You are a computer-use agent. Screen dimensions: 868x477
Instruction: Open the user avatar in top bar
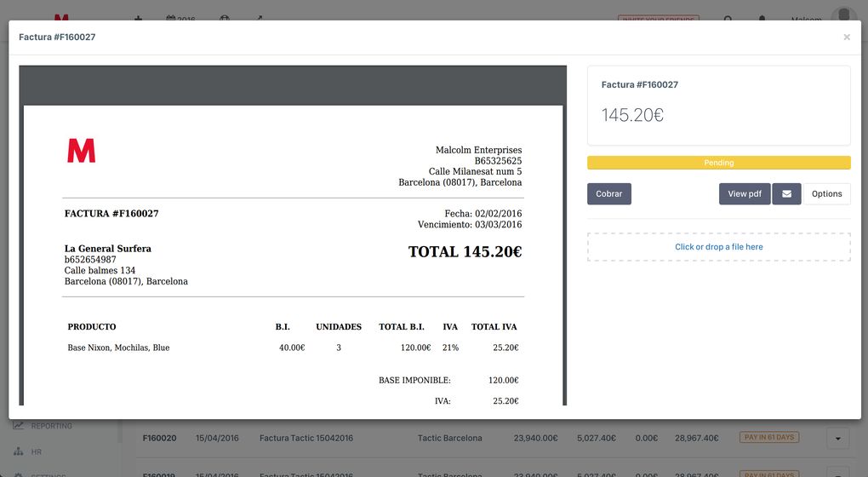click(843, 14)
